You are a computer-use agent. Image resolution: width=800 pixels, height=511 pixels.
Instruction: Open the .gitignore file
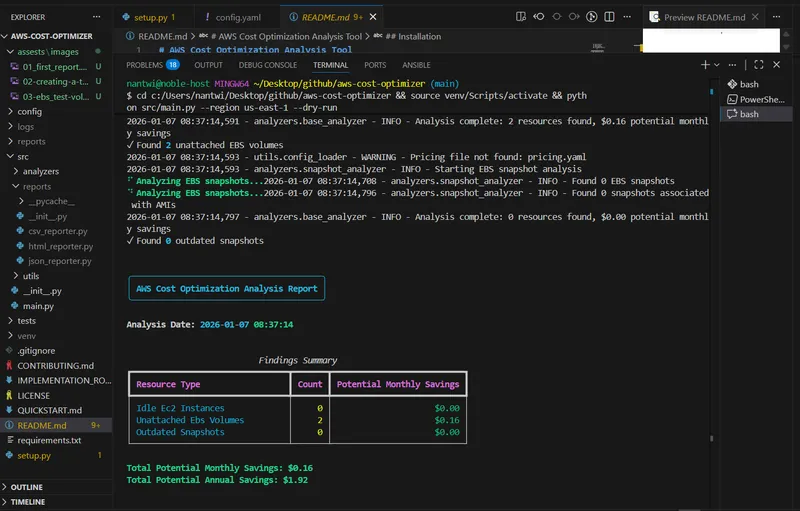pyautogui.click(x=36, y=350)
